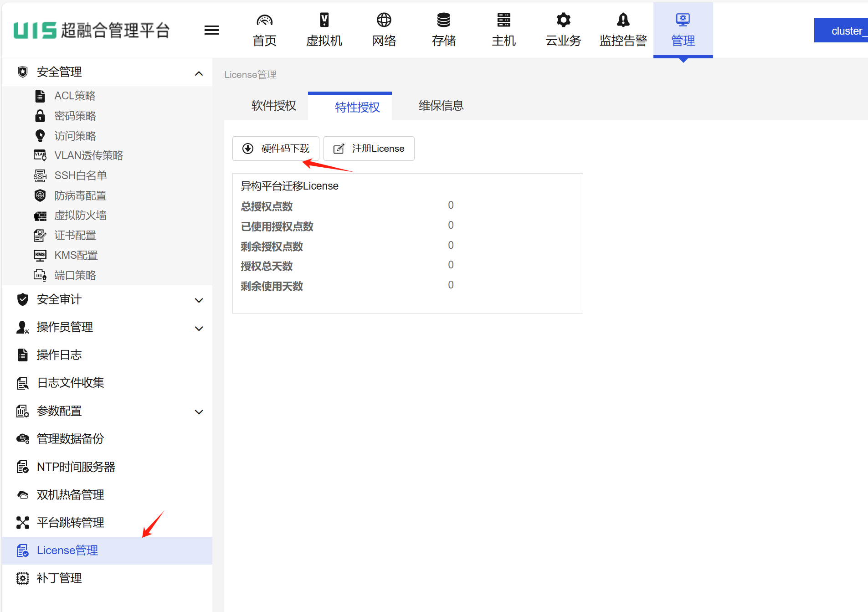Open the 云业务 gear icon

click(x=563, y=20)
